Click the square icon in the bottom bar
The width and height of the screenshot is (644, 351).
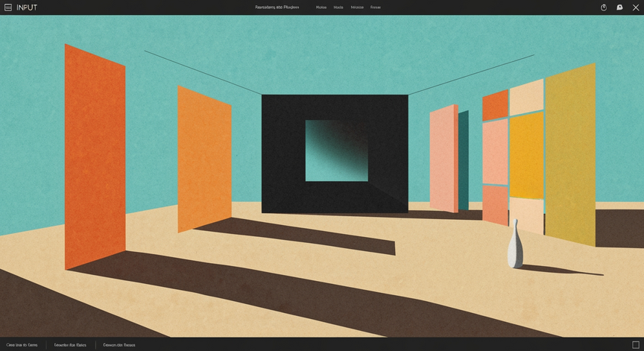(635, 345)
